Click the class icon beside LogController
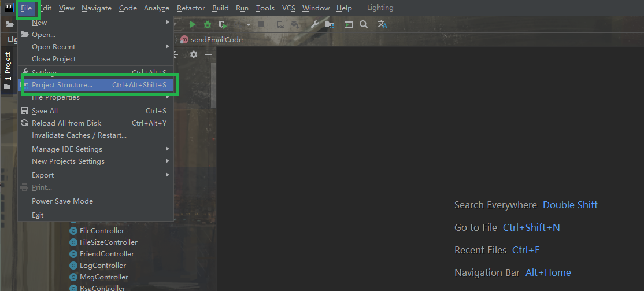This screenshot has width=644, height=291. (x=73, y=266)
